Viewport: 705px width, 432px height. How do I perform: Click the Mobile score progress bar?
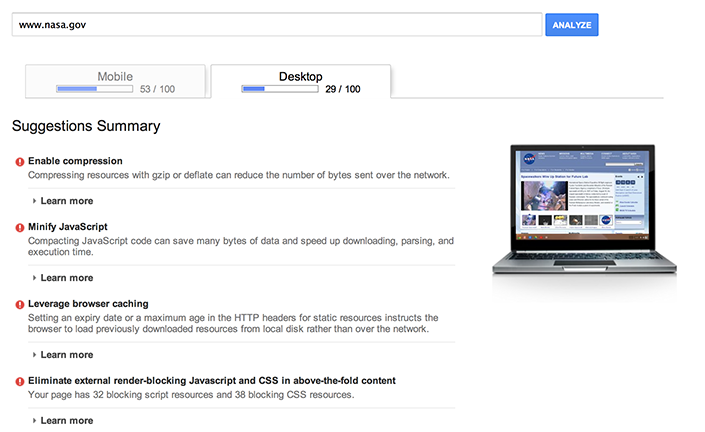(x=94, y=89)
